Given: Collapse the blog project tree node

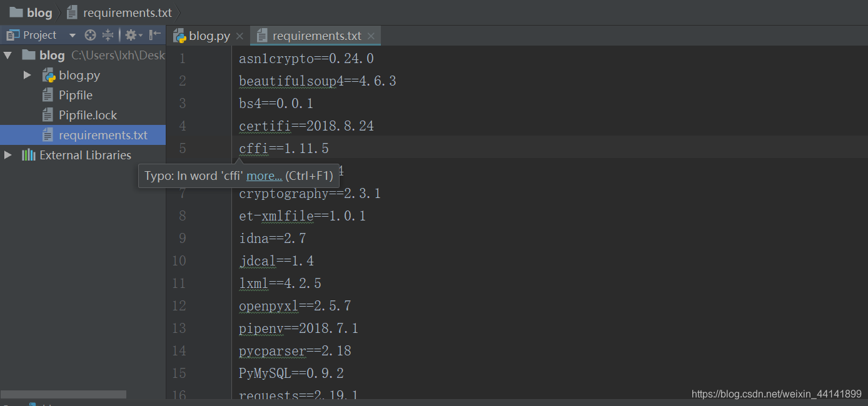Looking at the screenshot, I should click(x=8, y=55).
